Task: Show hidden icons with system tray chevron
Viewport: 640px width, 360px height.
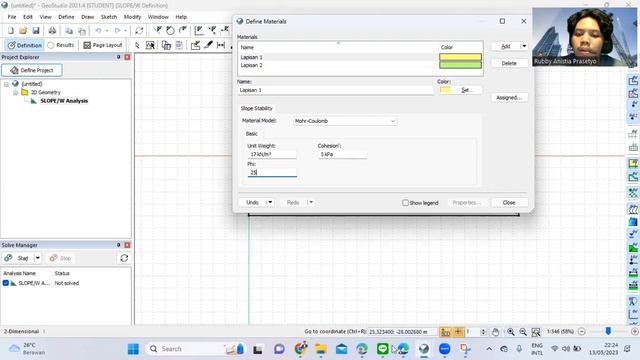Action: [x=489, y=349]
